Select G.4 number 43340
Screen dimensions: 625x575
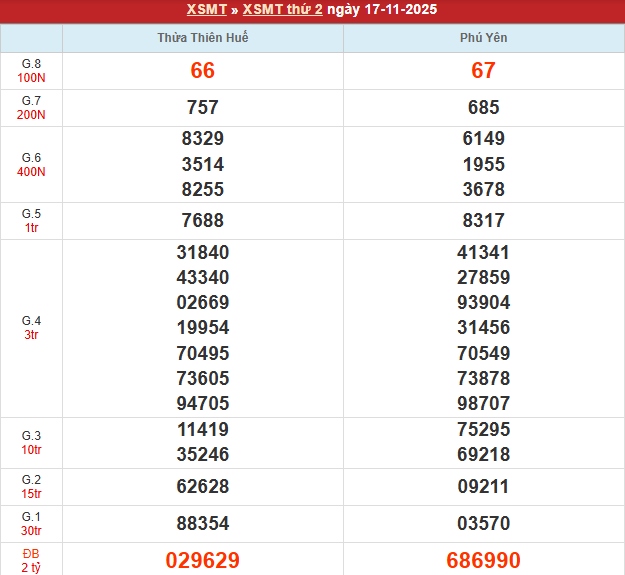(x=202, y=277)
